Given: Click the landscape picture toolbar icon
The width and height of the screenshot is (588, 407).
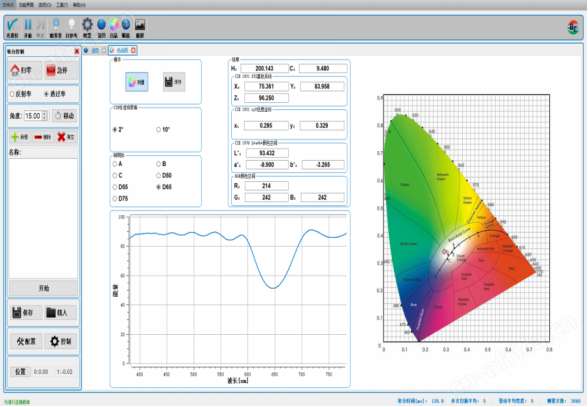Looking at the screenshot, I should 140,27.
